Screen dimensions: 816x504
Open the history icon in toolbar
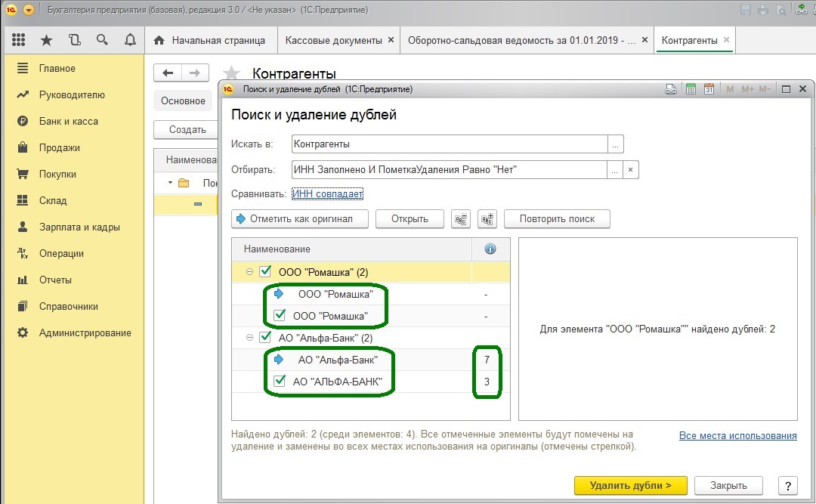click(x=74, y=39)
